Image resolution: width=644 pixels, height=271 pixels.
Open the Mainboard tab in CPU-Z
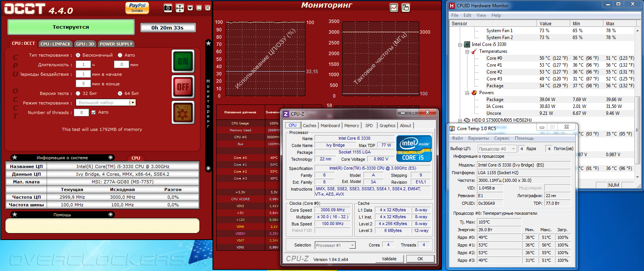click(x=330, y=126)
